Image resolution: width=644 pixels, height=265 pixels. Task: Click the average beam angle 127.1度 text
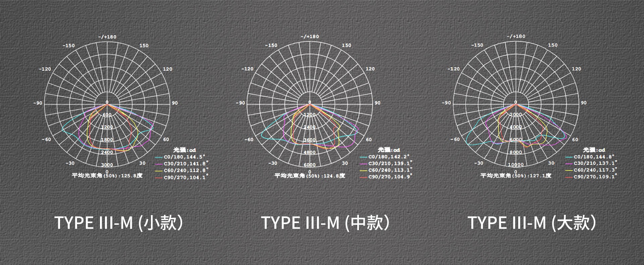516,176
